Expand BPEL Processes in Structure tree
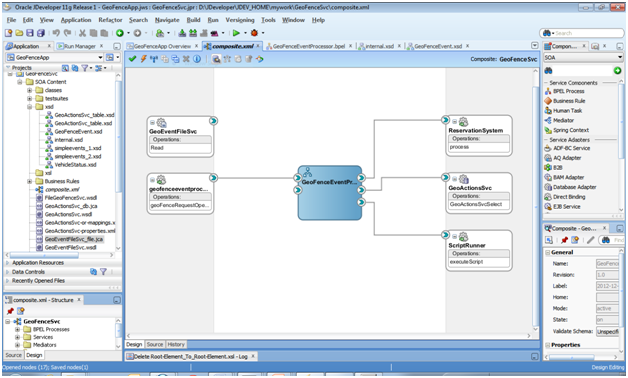The image size is (628, 378). point(17,330)
